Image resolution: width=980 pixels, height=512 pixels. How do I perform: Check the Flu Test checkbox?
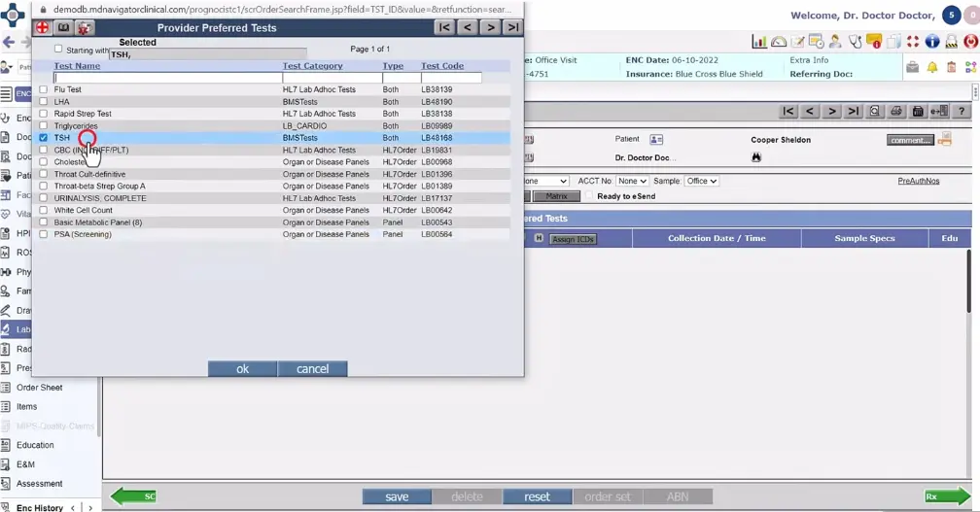click(x=43, y=89)
